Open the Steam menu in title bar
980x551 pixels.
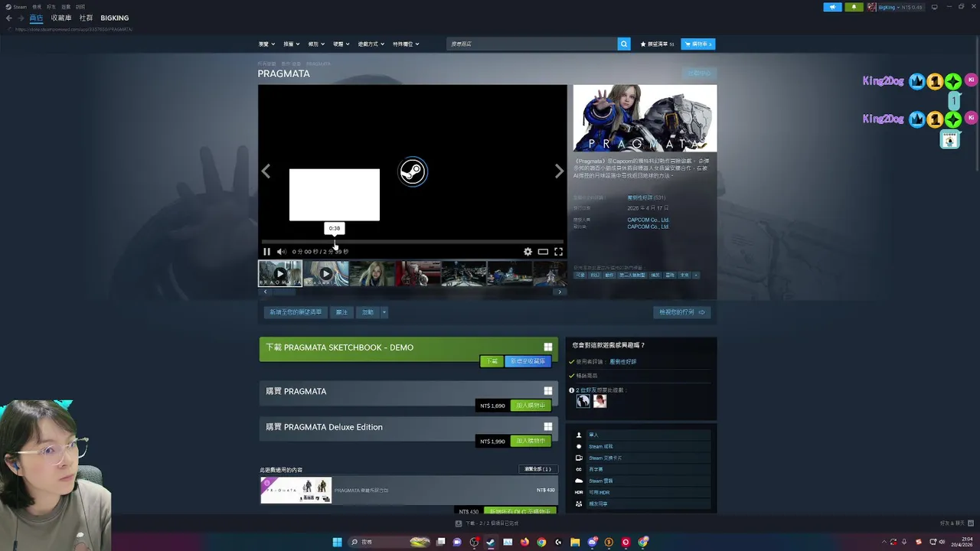click(16, 7)
